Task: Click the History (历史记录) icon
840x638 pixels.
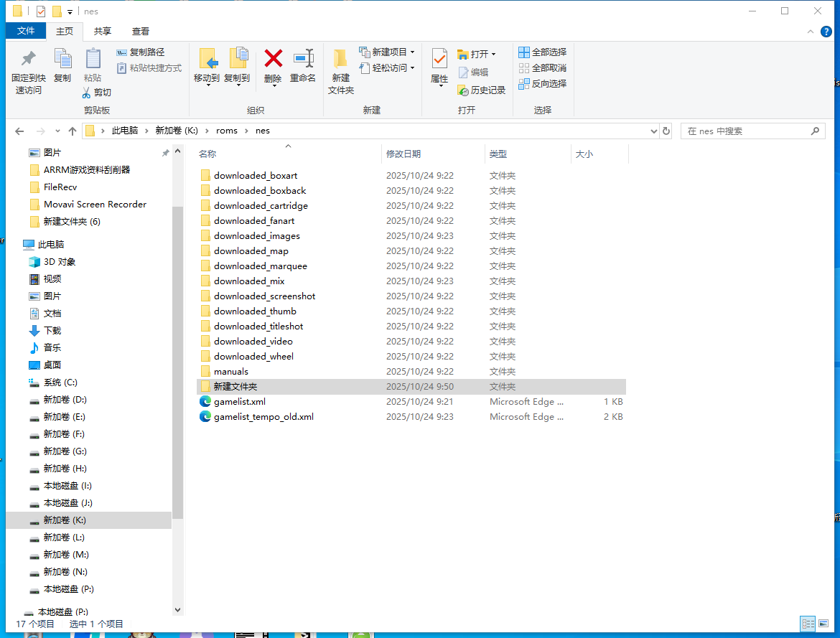Action: pyautogui.click(x=463, y=90)
